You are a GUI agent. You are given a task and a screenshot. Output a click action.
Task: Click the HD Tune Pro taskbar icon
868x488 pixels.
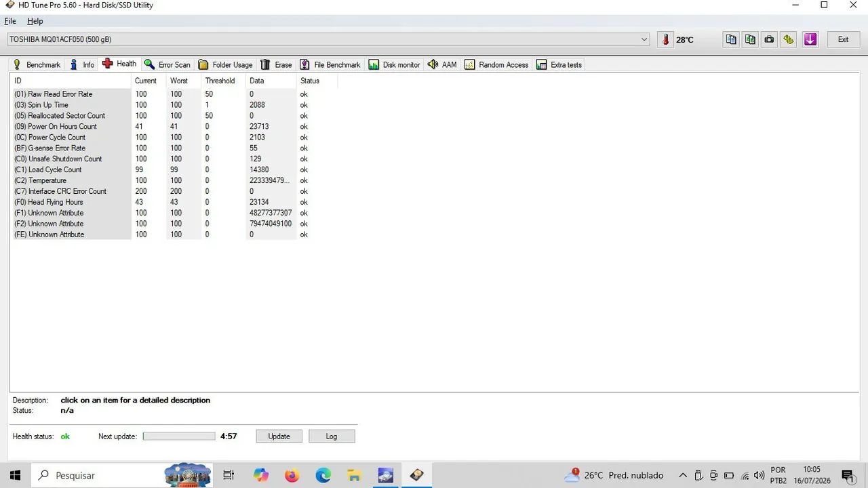click(x=416, y=475)
